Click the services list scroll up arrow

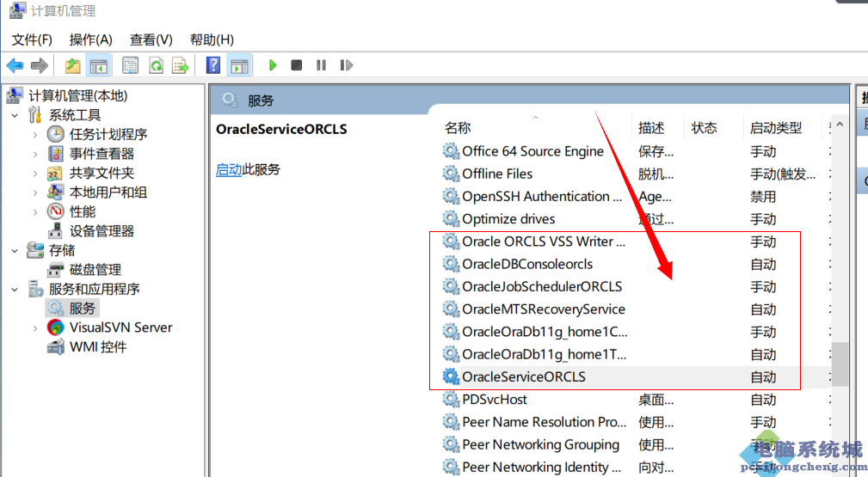(x=840, y=125)
